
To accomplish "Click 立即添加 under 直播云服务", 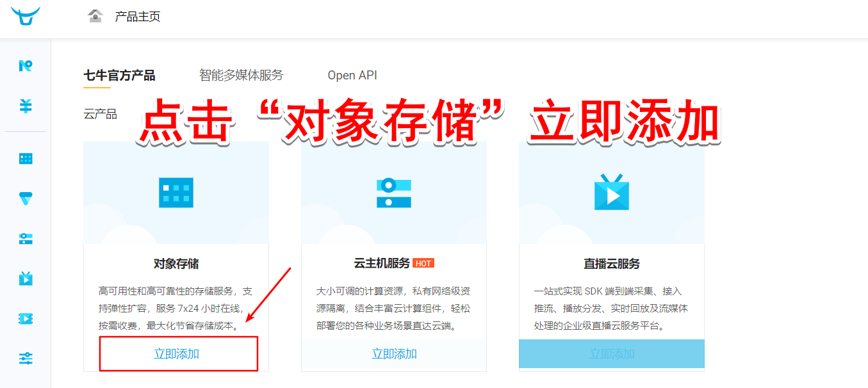I will [x=612, y=354].
